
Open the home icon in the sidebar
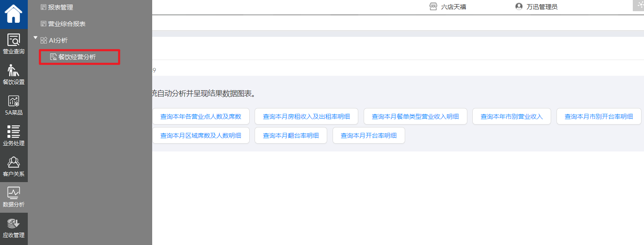14,14
